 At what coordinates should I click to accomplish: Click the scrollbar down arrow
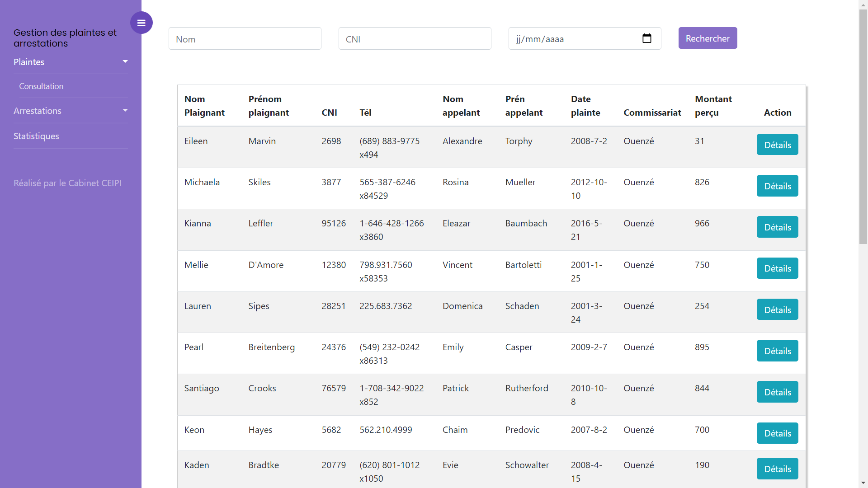pos(863,483)
